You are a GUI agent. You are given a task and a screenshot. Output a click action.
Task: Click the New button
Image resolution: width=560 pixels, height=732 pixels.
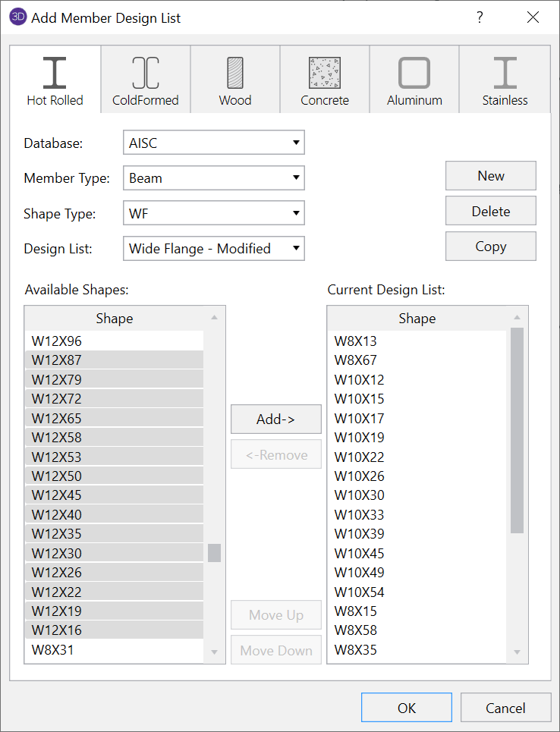(x=490, y=175)
